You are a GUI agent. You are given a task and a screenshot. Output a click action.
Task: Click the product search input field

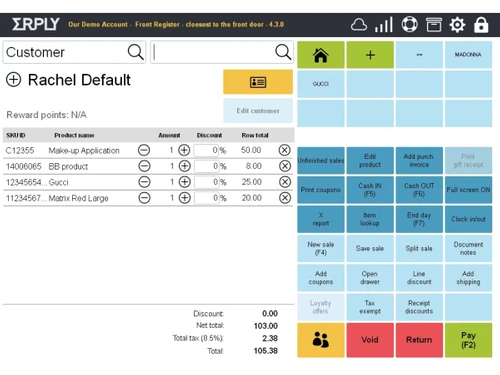click(222, 52)
